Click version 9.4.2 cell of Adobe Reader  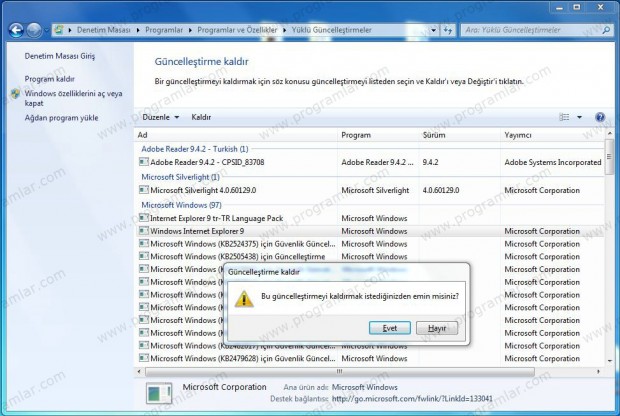[430, 162]
